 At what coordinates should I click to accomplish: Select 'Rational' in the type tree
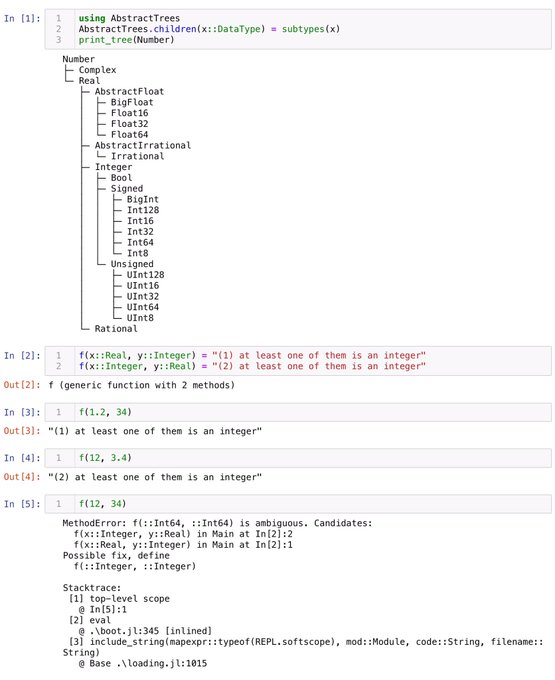pyautogui.click(x=116, y=329)
